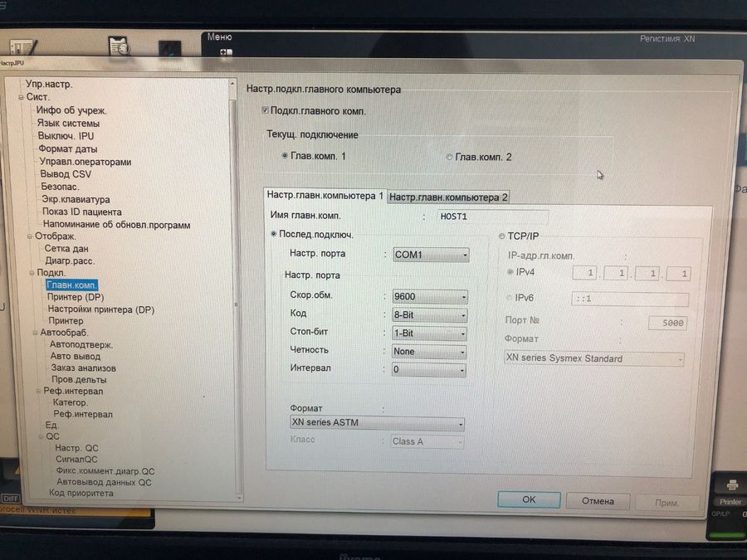The width and height of the screenshot is (747, 560).
Task: Choose the TCP/IP connection radio button
Action: 501,236
